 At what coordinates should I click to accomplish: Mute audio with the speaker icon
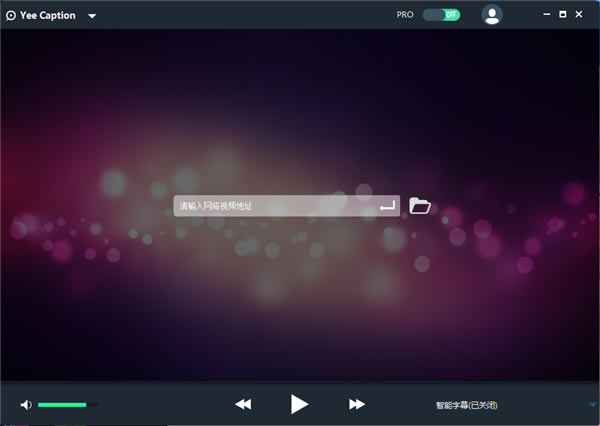click(26, 405)
